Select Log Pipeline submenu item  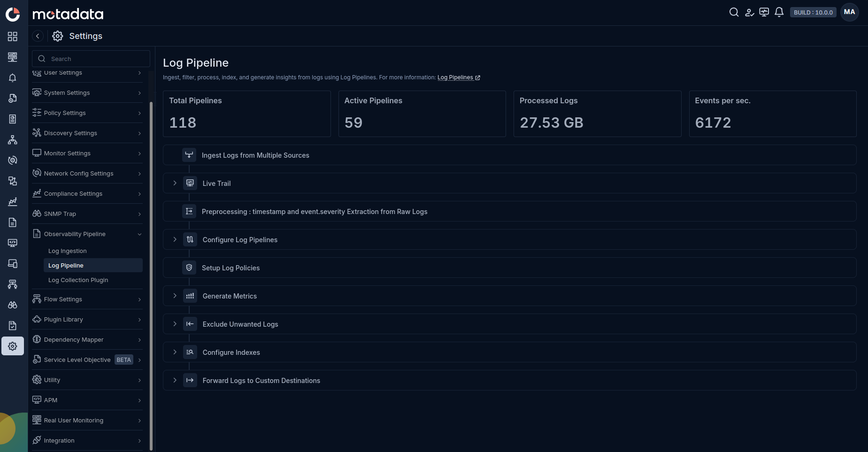click(93, 265)
